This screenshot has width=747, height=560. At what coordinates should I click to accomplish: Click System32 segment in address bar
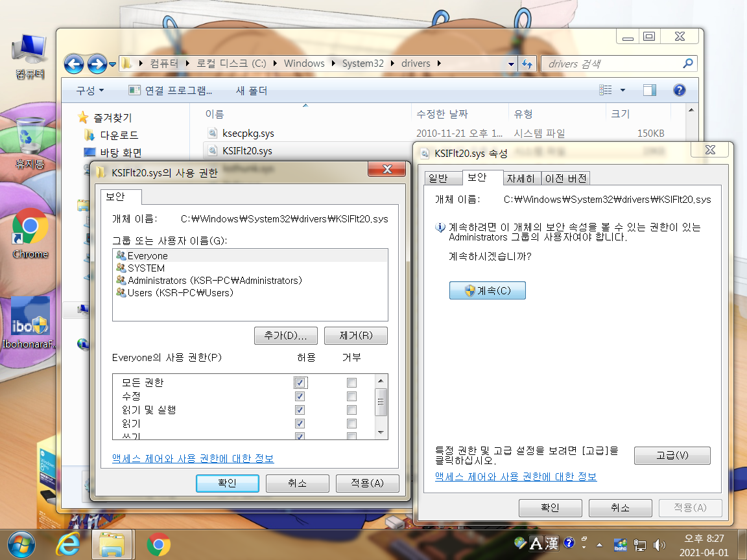click(362, 64)
